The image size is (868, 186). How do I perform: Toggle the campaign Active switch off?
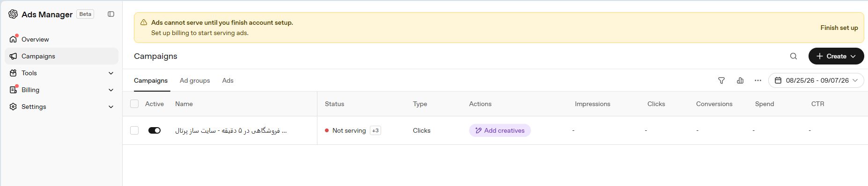[x=154, y=130]
